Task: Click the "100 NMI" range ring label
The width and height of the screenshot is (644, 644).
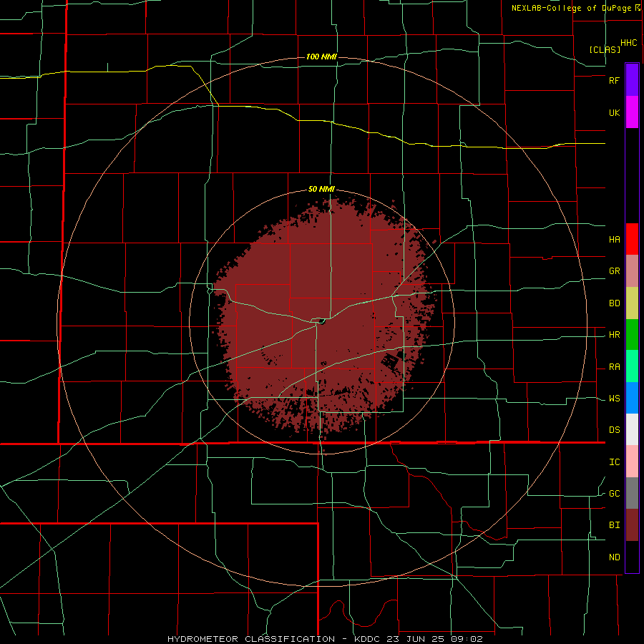Action: [321, 57]
